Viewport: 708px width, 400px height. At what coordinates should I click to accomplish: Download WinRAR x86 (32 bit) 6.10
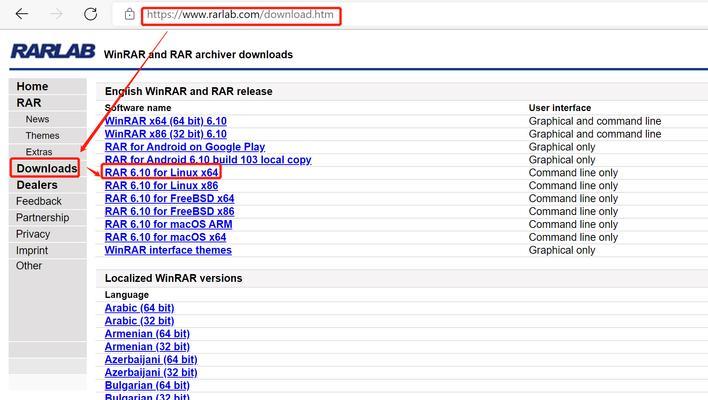(x=166, y=134)
